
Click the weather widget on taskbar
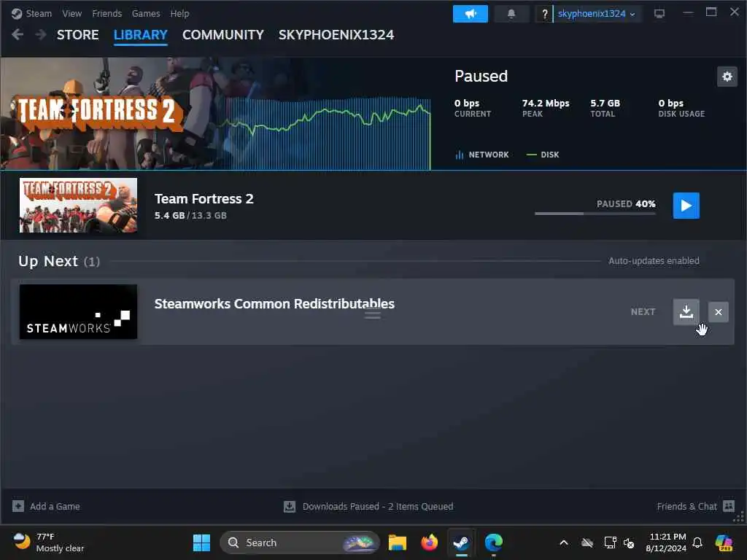pos(48,542)
